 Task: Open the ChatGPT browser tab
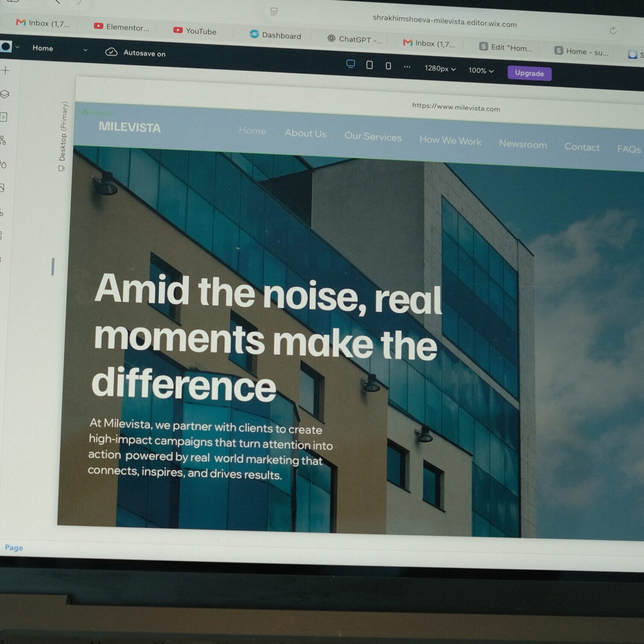(355, 39)
